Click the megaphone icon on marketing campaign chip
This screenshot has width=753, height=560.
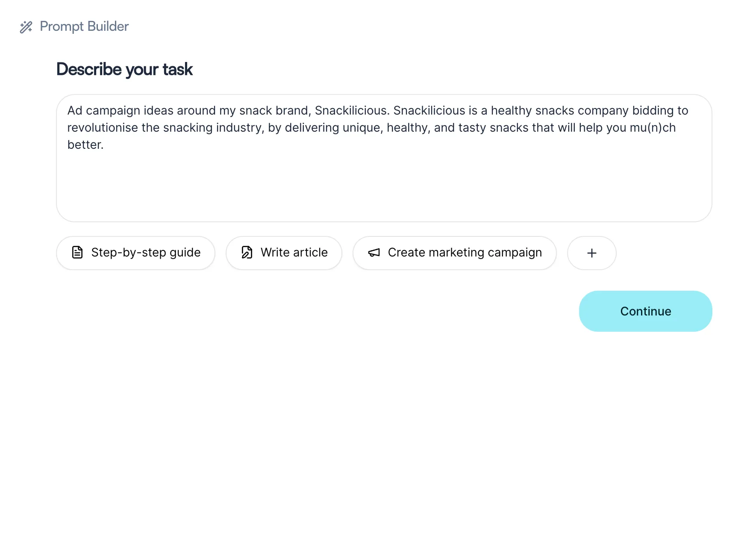(x=374, y=253)
